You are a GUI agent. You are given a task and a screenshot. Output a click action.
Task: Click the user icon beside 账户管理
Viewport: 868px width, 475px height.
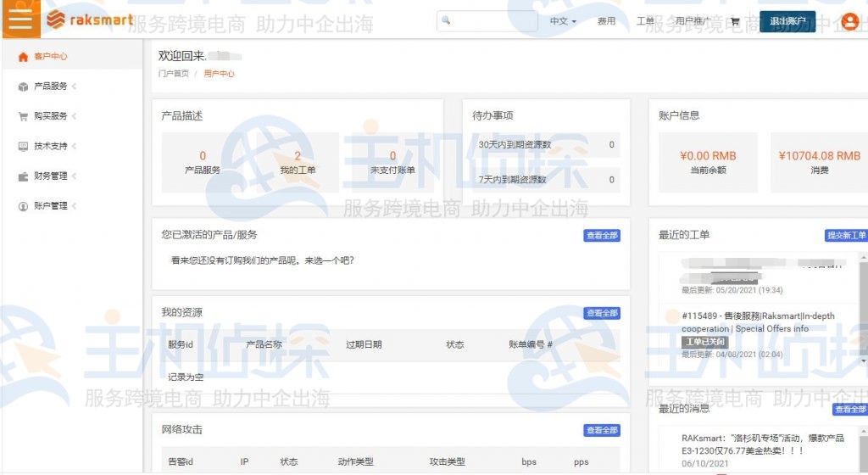pos(23,206)
